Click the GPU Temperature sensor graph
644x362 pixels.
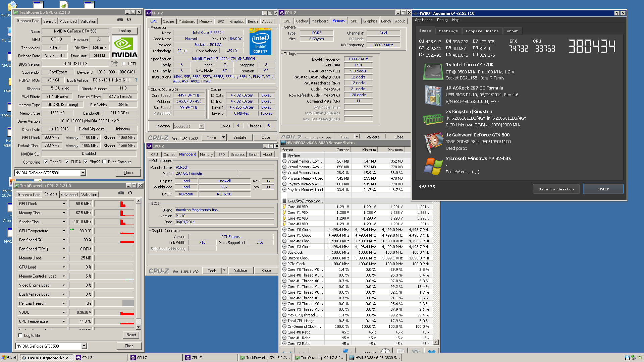[x=114, y=231]
